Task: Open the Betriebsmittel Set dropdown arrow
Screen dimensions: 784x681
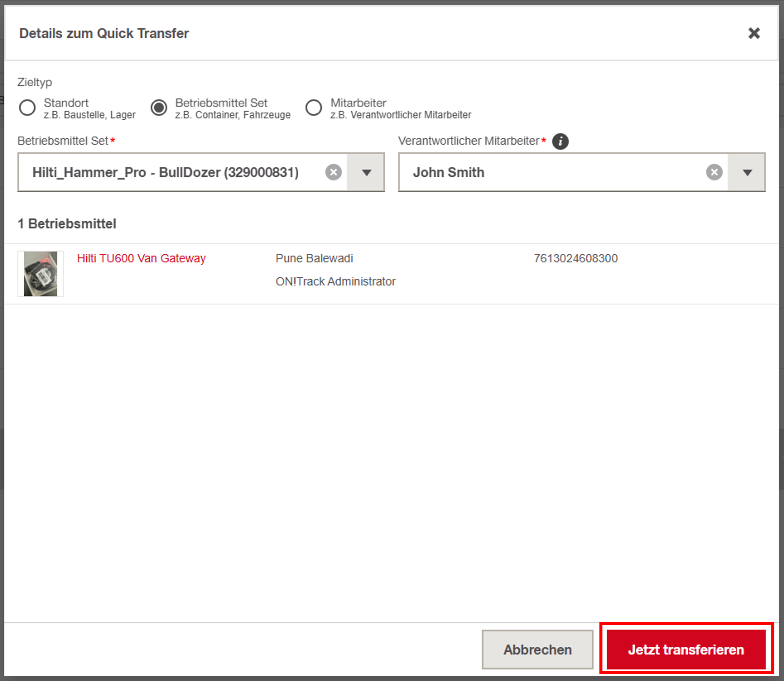Action: pos(366,172)
